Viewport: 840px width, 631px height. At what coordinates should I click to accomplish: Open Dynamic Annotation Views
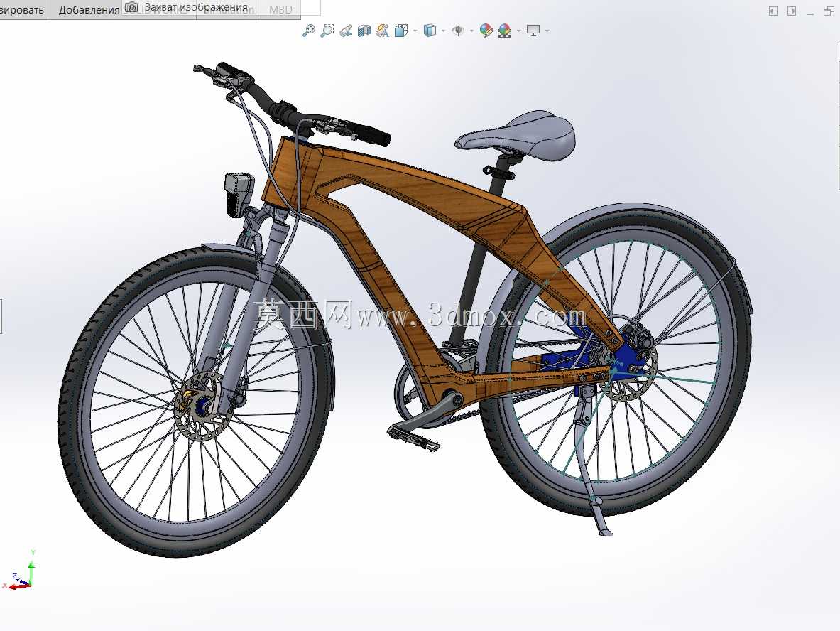click(x=383, y=31)
